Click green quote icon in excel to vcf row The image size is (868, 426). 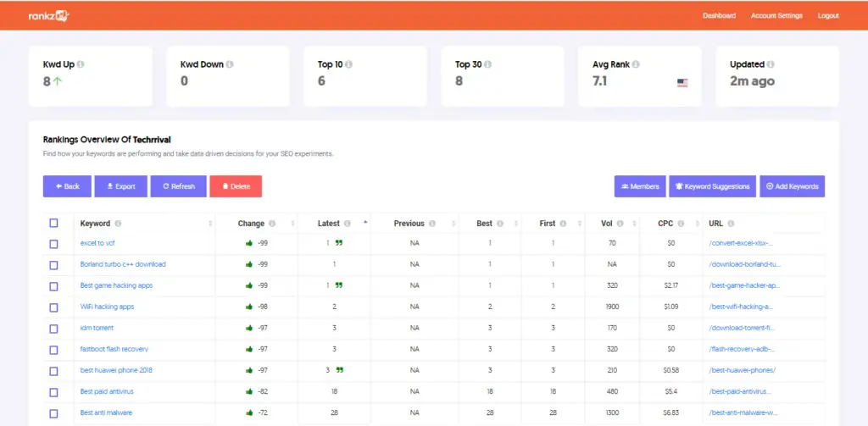(339, 242)
